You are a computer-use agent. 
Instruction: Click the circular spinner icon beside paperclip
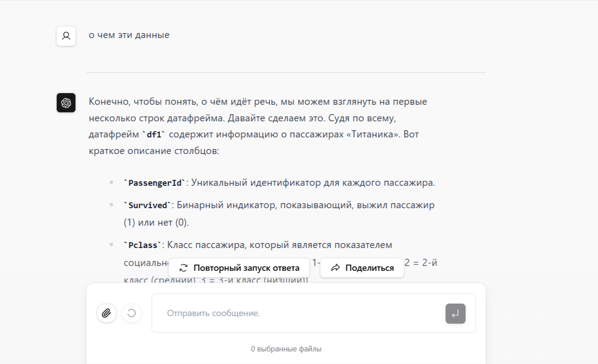[131, 313]
